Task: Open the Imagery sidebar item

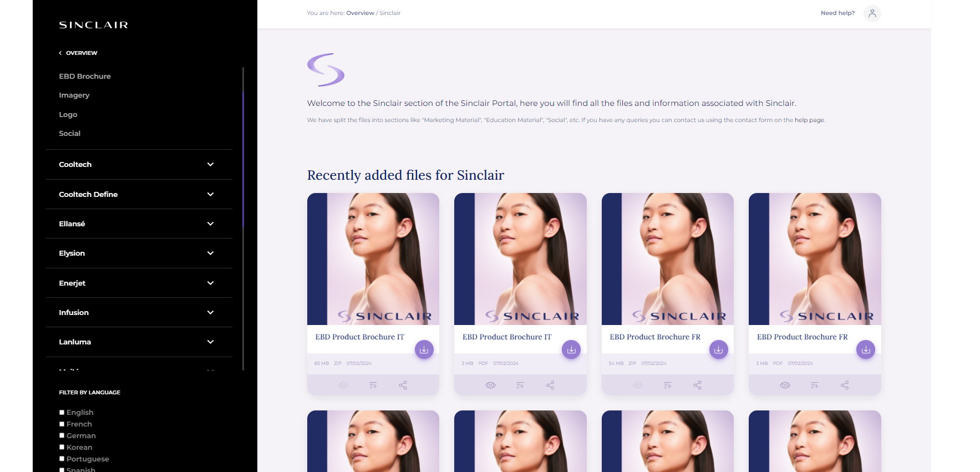Action: (x=74, y=95)
